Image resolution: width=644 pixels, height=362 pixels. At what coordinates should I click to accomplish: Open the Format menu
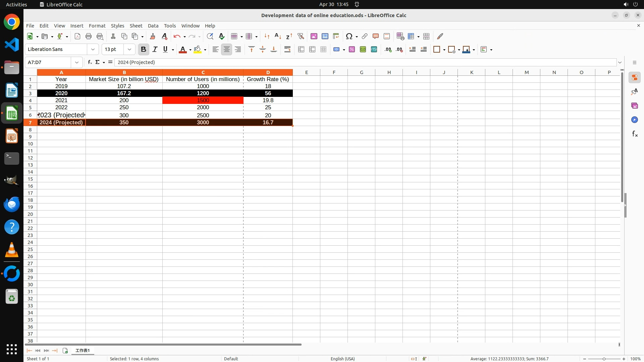[97, 26]
